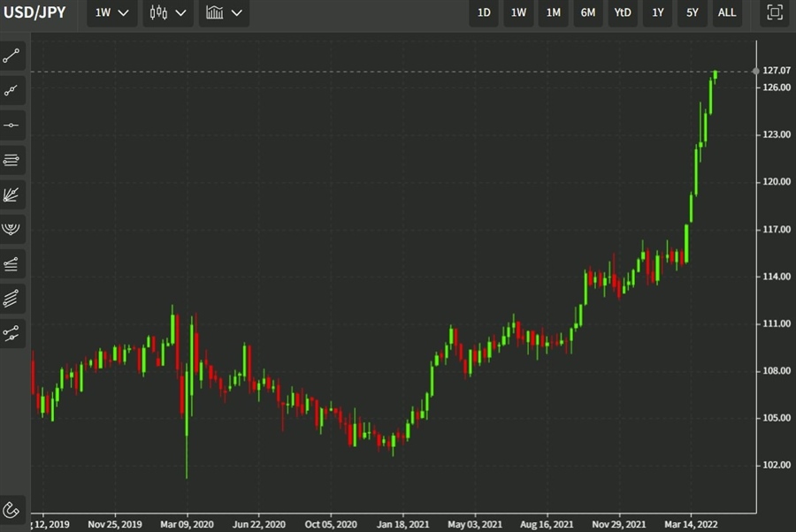Set chart range to 5Y

pos(692,12)
